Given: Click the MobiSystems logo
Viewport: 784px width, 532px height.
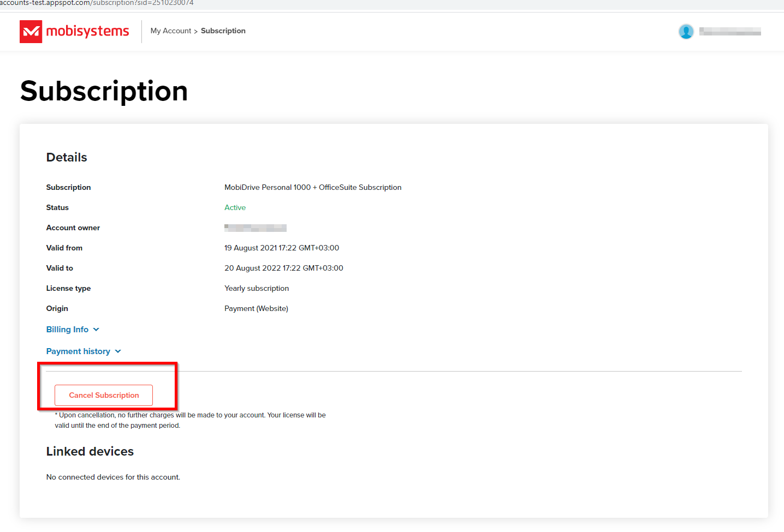Looking at the screenshot, I should tap(74, 32).
